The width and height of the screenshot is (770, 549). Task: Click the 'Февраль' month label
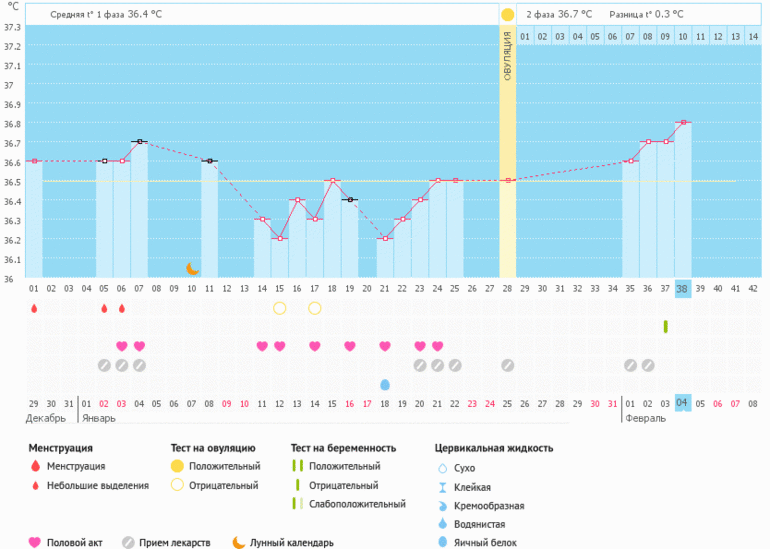[644, 419]
